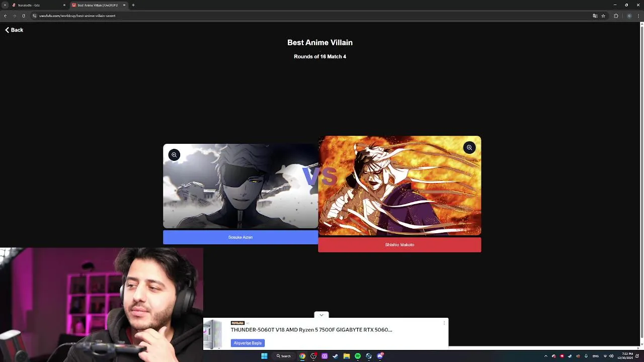
Task: Open Chrome from the taskbar
Action: pyautogui.click(x=302, y=356)
